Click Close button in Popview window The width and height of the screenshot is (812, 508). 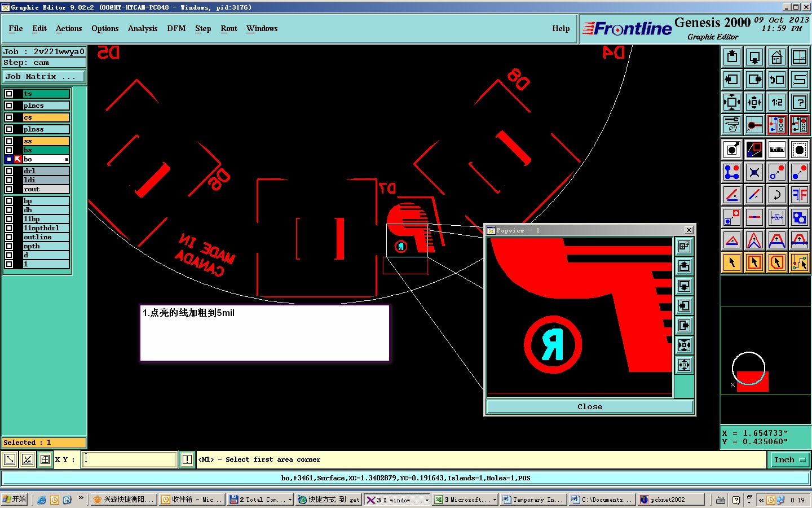click(x=590, y=406)
